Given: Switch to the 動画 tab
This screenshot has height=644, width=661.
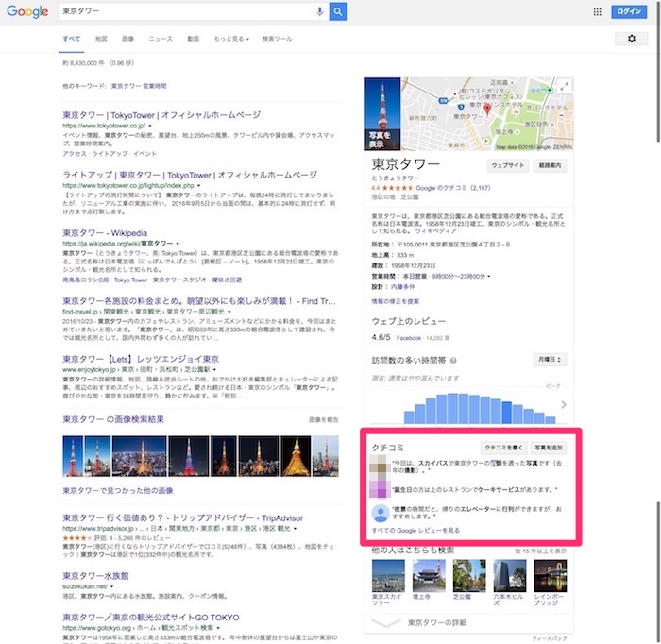Looking at the screenshot, I should tap(193, 39).
